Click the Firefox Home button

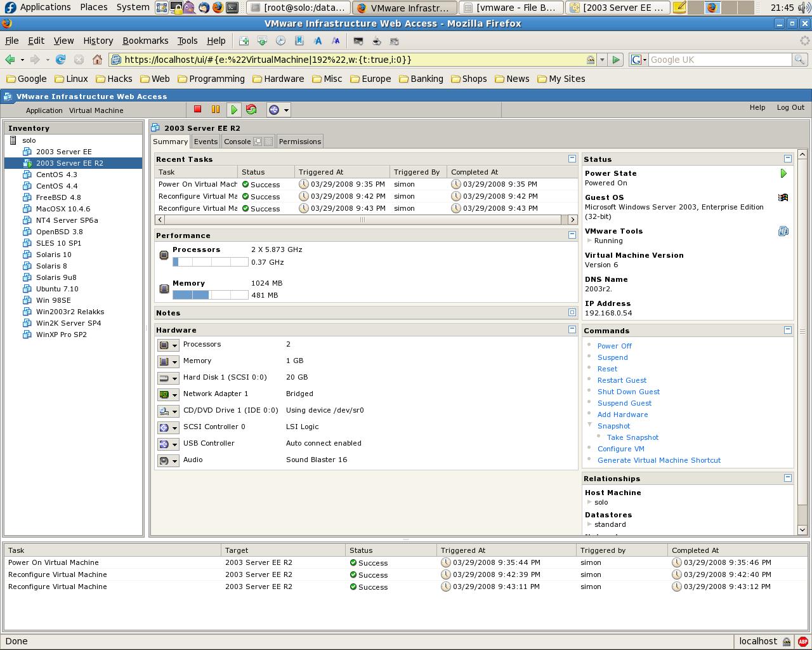pos(97,60)
